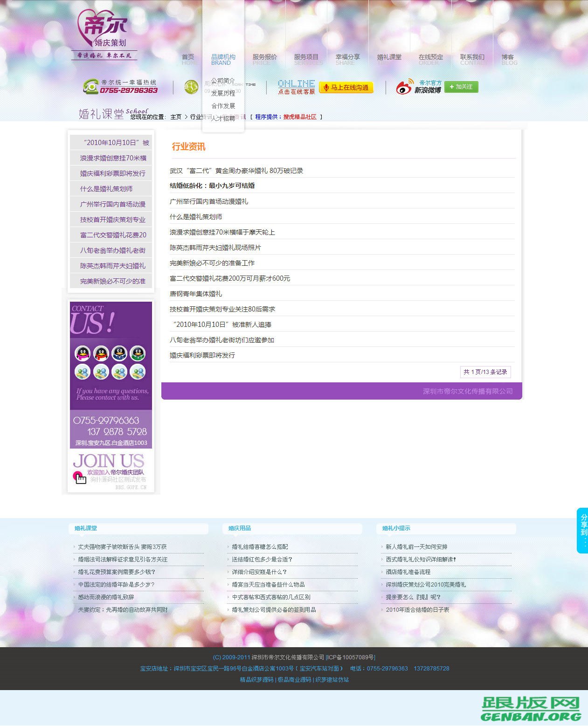Open the 联系我们 CONTACT menu item

[x=471, y=57]
